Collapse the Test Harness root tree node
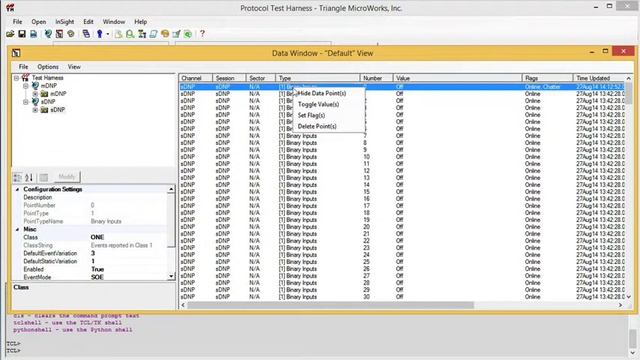This screenshot has height=360, width=640. (16, 78)
